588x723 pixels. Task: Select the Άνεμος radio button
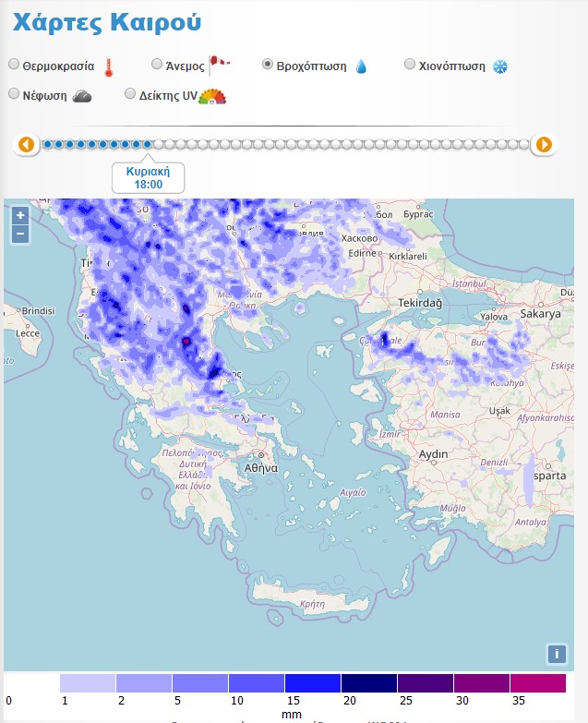(157, 65)
